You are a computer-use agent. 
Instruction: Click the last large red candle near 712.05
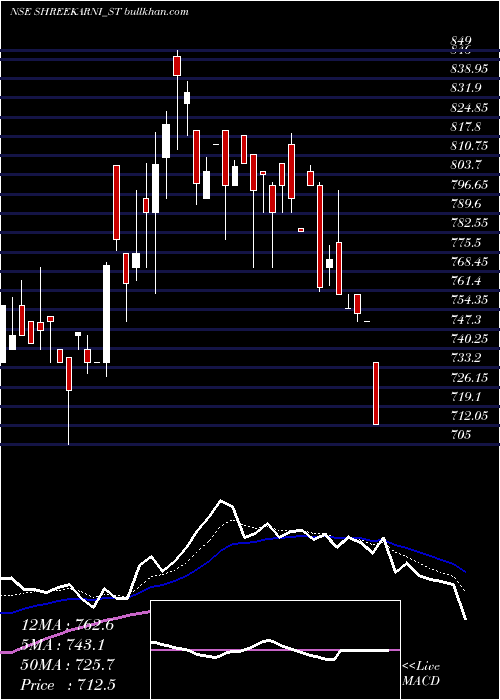coord(376,393)
